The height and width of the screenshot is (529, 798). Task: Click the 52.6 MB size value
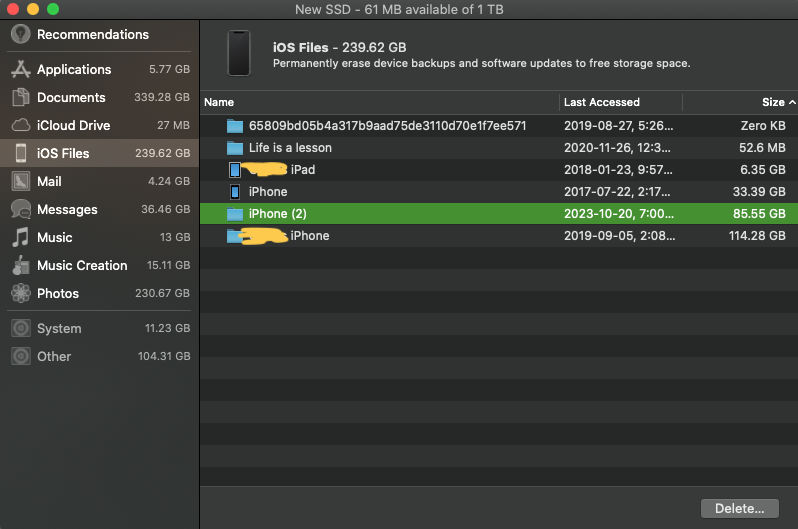[x=762, y=148]
